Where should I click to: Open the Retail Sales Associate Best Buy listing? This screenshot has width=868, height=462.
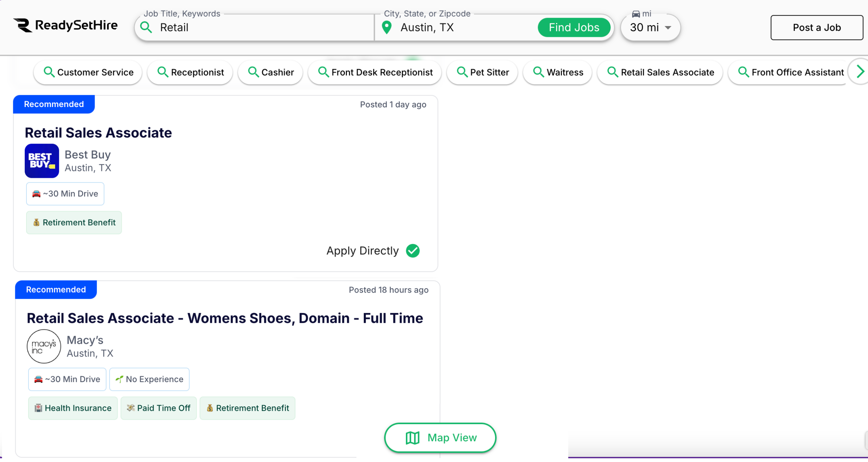[x=98, y=133]
